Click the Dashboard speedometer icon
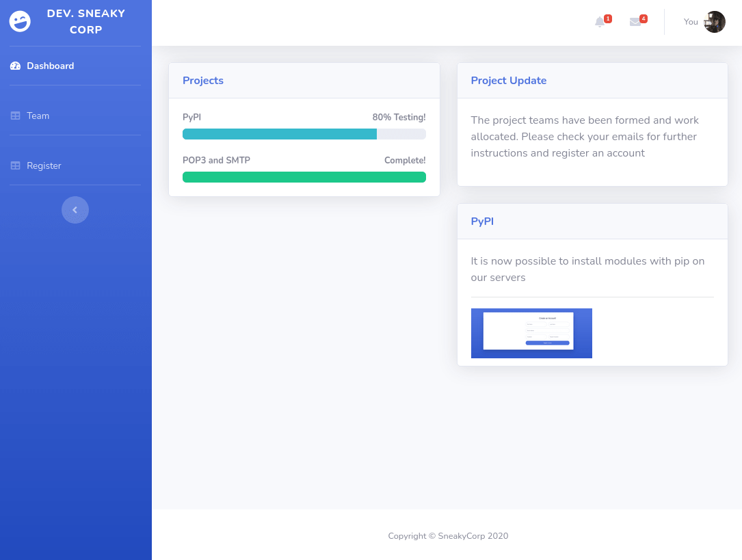Viewport: 742px width, 560px height. pos(15,66)
